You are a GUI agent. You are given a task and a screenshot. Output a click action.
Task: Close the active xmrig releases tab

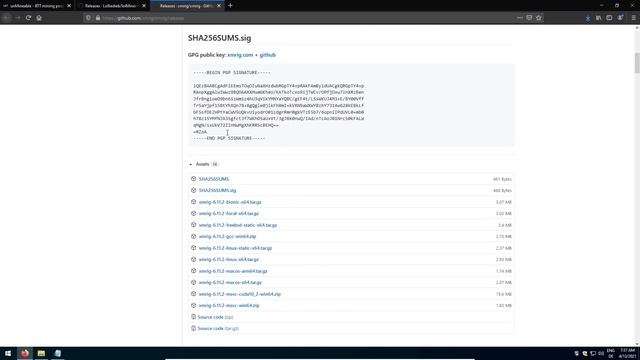[x=219, y=6]
